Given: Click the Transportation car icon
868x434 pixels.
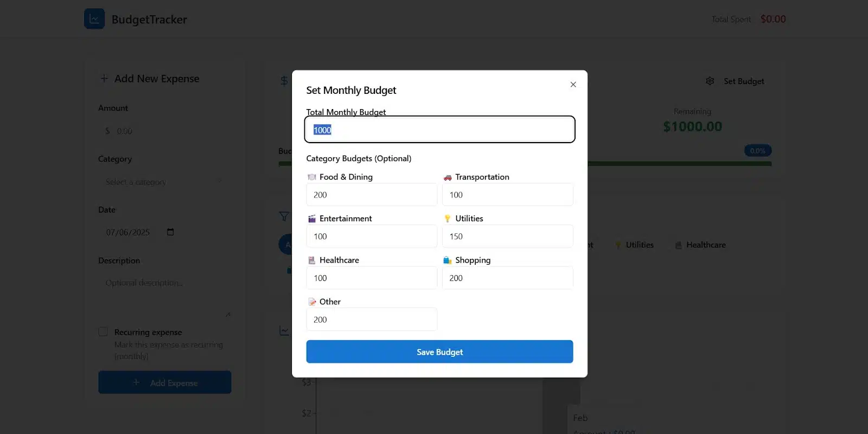Looking at the screenshot, I should pos(448,177).
